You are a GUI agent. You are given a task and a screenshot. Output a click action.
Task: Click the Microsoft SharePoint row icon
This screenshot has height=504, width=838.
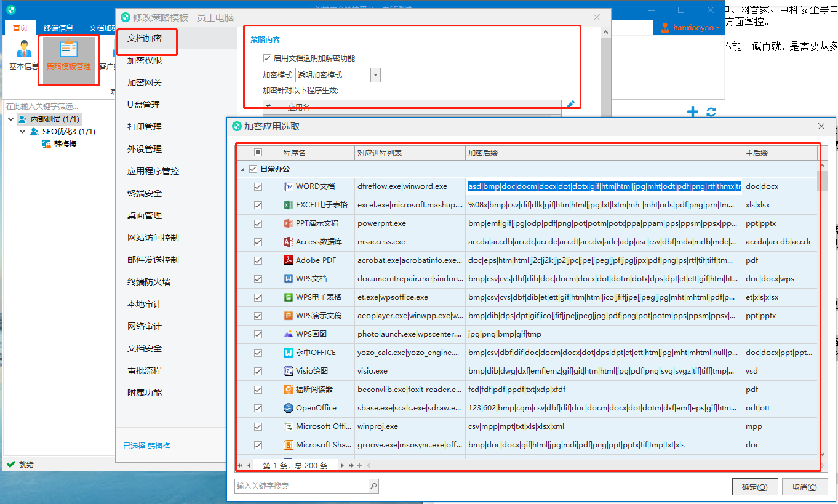[288, 445]
